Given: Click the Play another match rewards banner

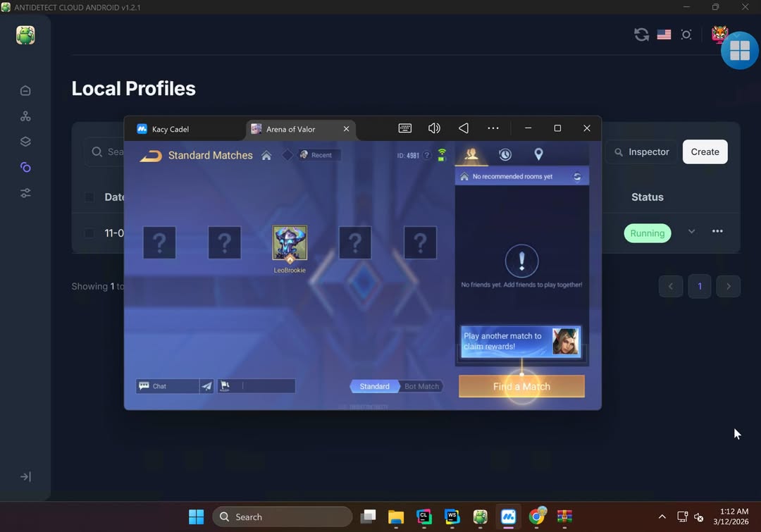Looking at the screenshot, I should tap(521, 342).
